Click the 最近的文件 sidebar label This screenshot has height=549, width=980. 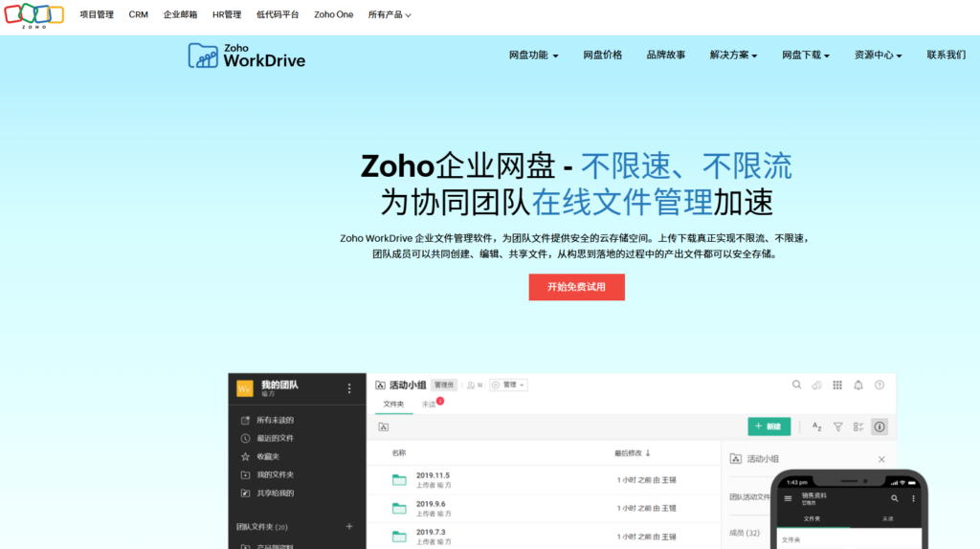275,438
